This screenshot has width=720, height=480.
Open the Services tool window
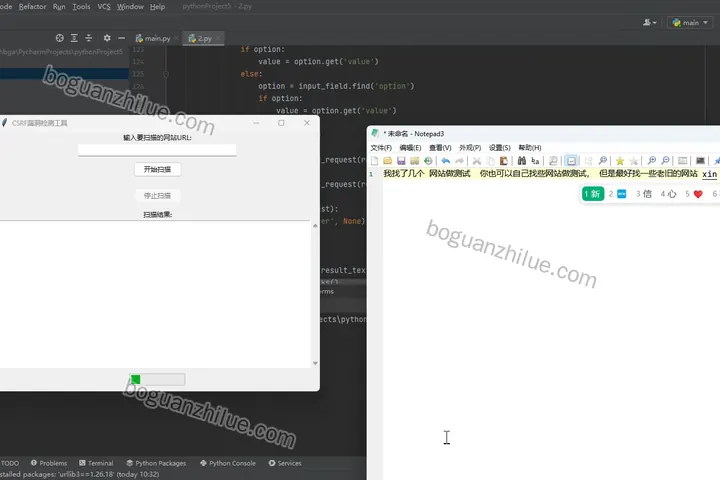pyautogui.click(x=285, y=463)
